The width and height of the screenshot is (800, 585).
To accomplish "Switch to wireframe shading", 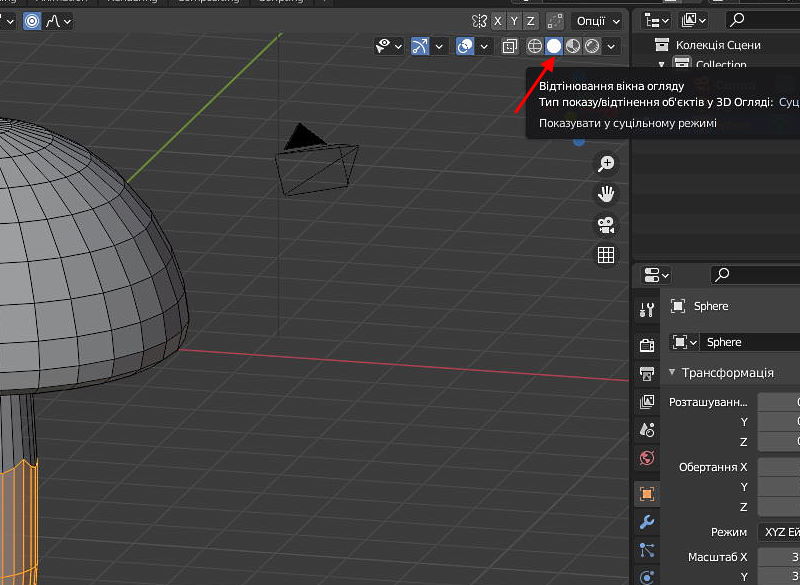I will [534, 46].
